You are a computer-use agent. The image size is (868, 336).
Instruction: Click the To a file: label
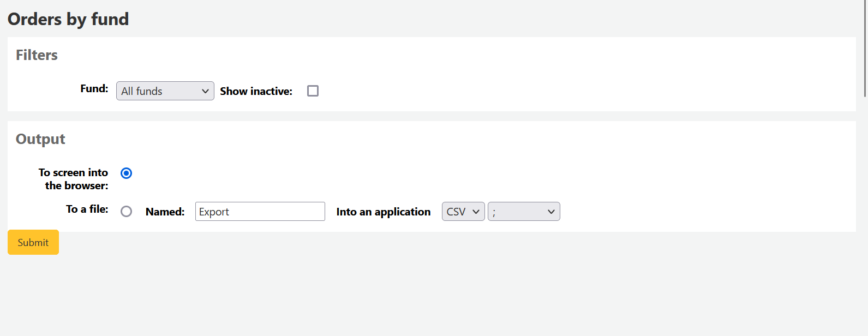point(87,209)
